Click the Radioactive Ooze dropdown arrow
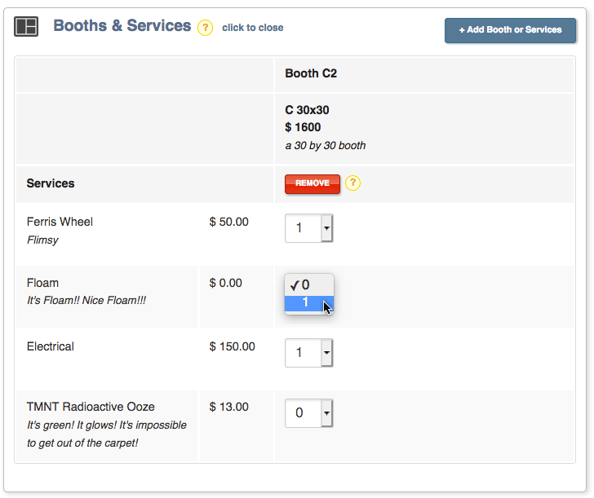Image resolution: width=594 pixels, height=498 pixels. tap(327, 413)
